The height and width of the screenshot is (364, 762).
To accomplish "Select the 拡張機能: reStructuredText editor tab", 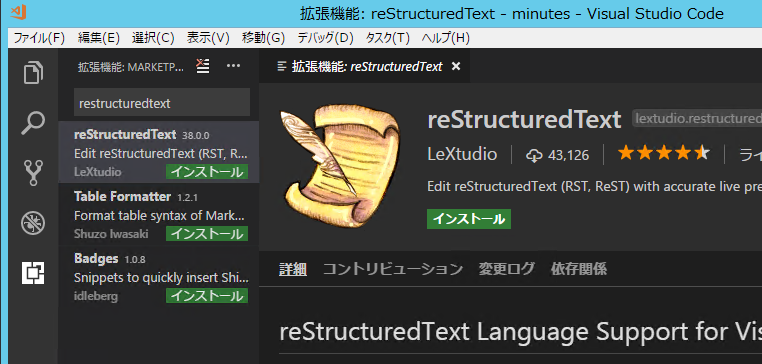I will [x=364, y=67].
